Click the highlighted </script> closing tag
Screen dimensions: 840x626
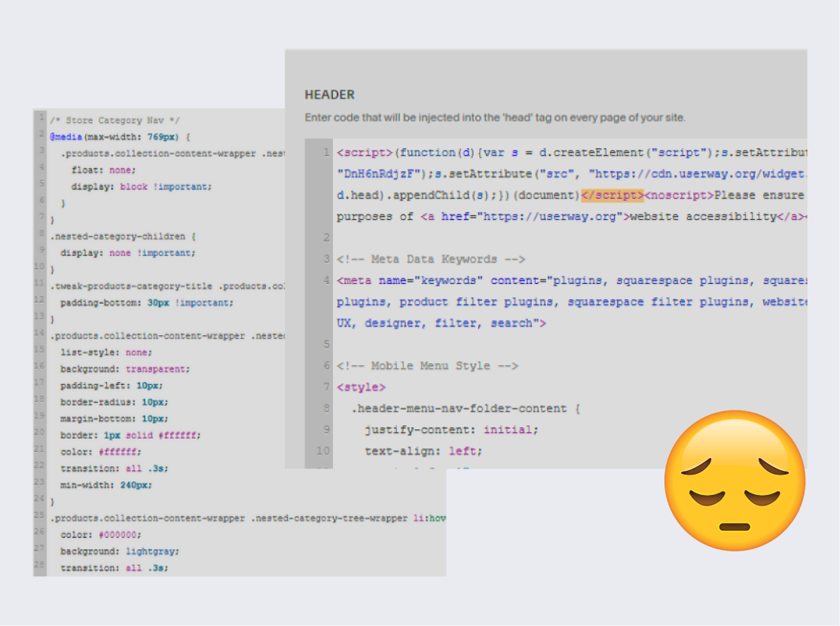612,195
